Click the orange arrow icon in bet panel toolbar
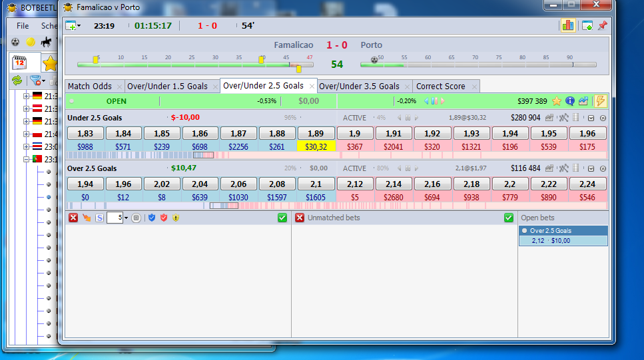Image resolution: width=644 pixels, height=360 pixels. [87, 218]
